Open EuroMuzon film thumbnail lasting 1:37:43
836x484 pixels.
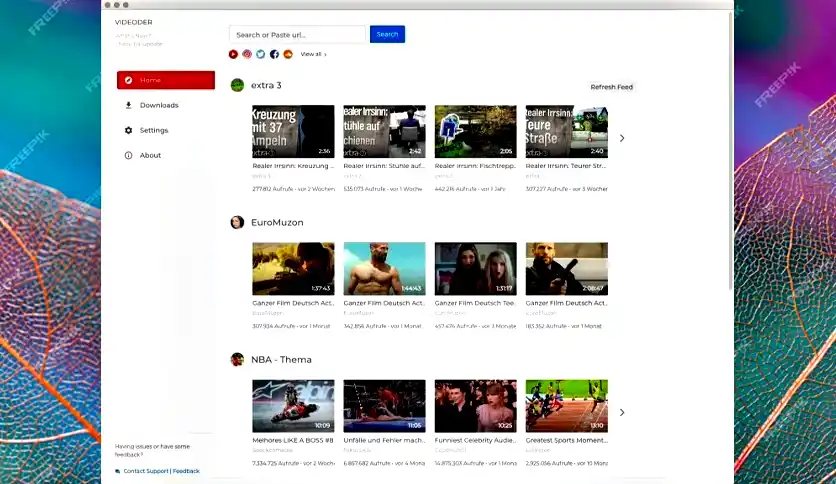pyautogui.click(x=293, y=269)
